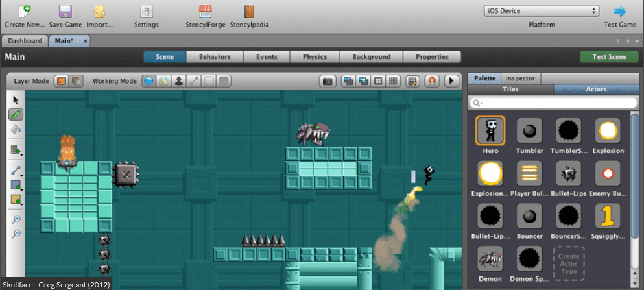The height and width of the screenshot is (290, 644).
Task: Enable first Layer Mode toggle
Action: point(62,81)
